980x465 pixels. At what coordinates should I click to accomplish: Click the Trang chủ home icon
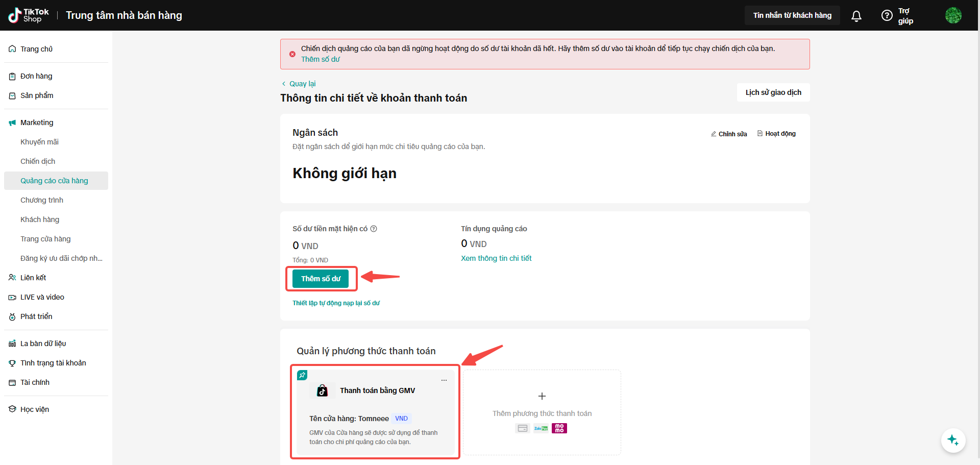pyautogui.click(x=12, y=49)
